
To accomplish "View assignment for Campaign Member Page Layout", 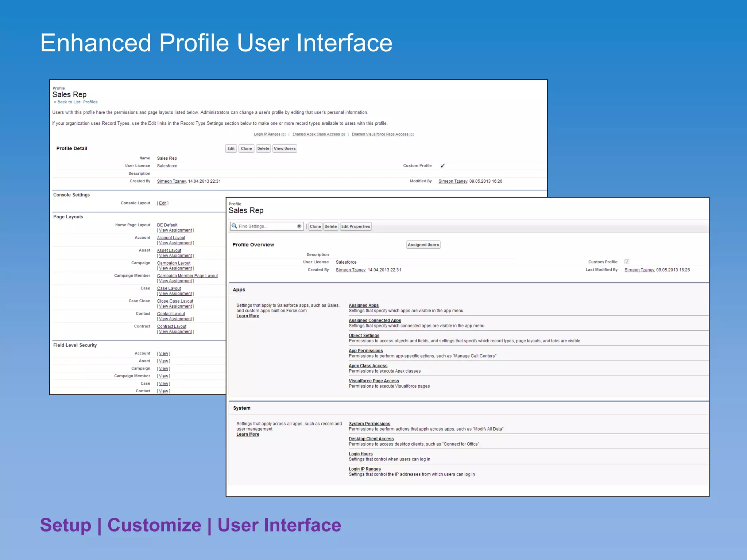I will [x=175, y=281].
